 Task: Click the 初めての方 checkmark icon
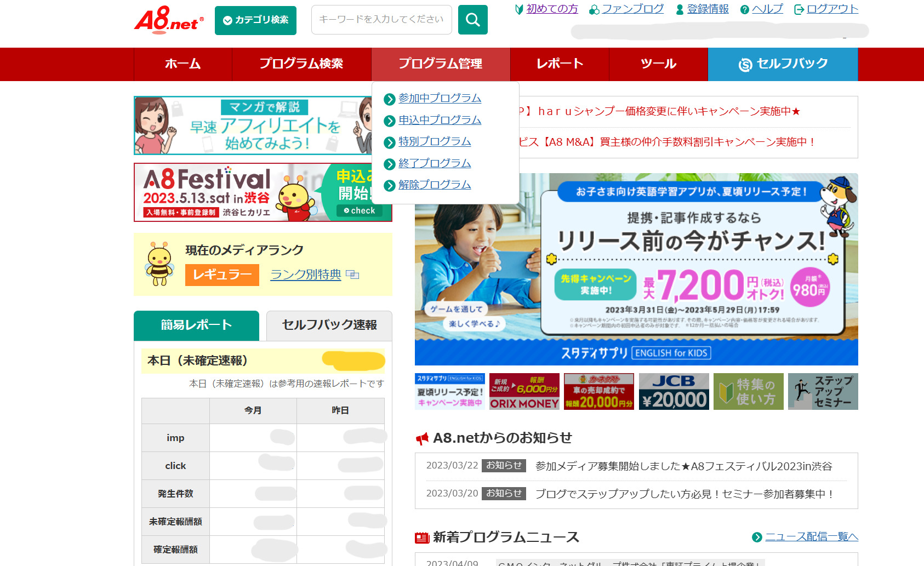(x=518, y=9)
